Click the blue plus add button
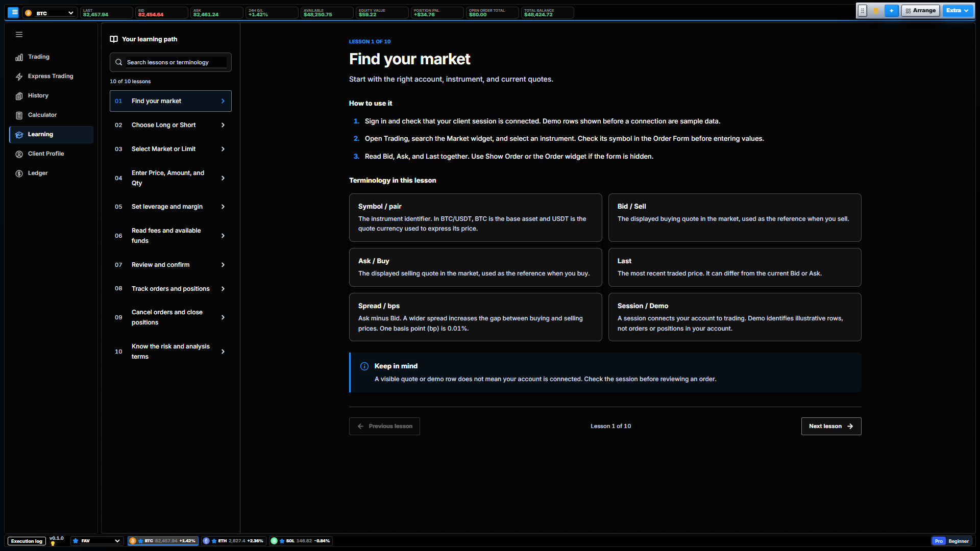The width and height of the screenshot is (980, 551). click(x=892, y=11)
